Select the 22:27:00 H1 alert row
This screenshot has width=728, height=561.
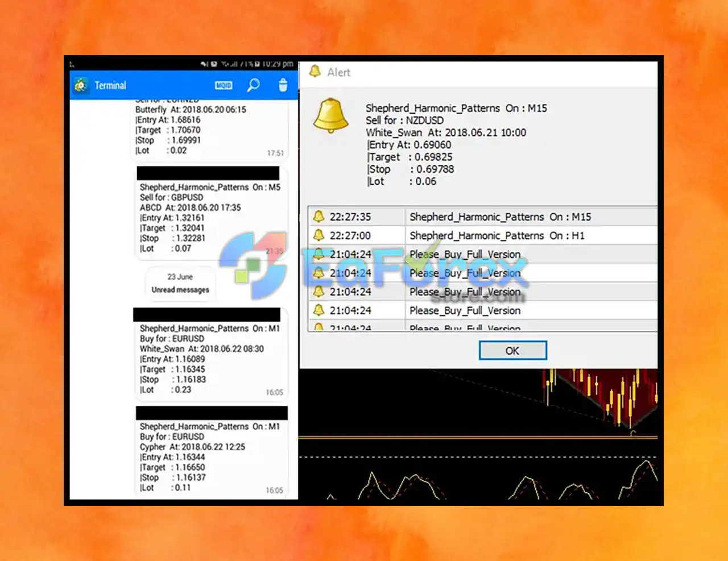point(483,235)
